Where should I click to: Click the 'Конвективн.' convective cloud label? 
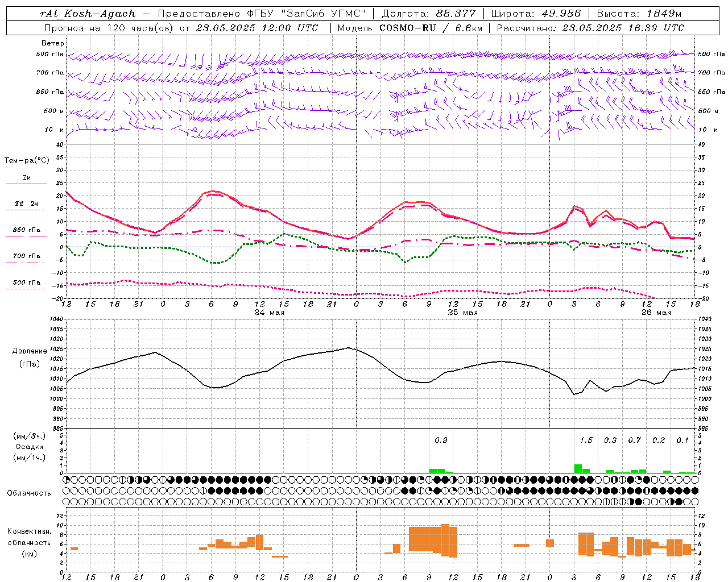[30, 531]
